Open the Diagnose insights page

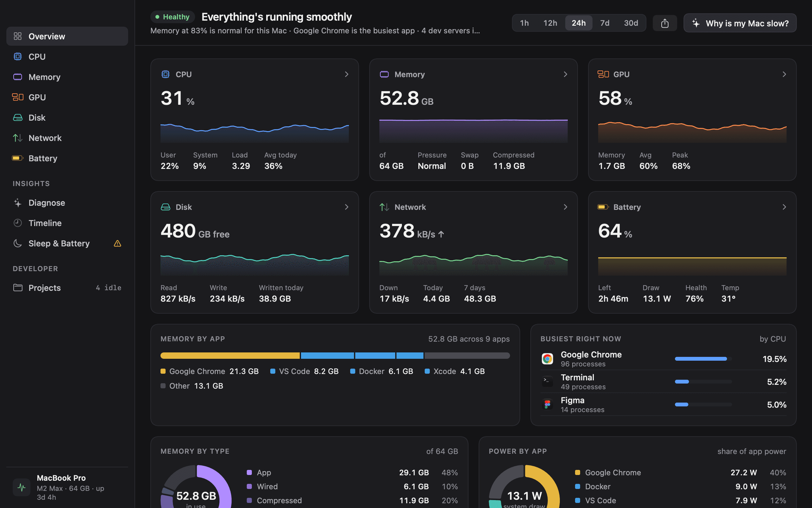67,203
